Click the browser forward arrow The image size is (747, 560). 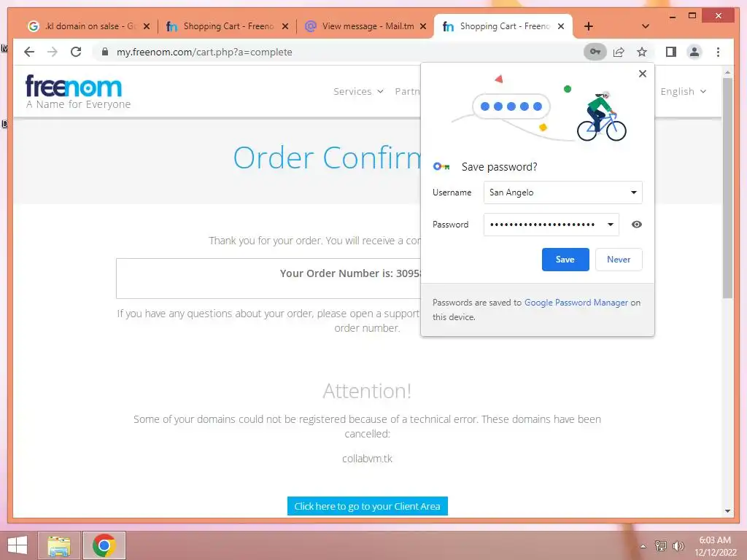[x=53, y=52]
